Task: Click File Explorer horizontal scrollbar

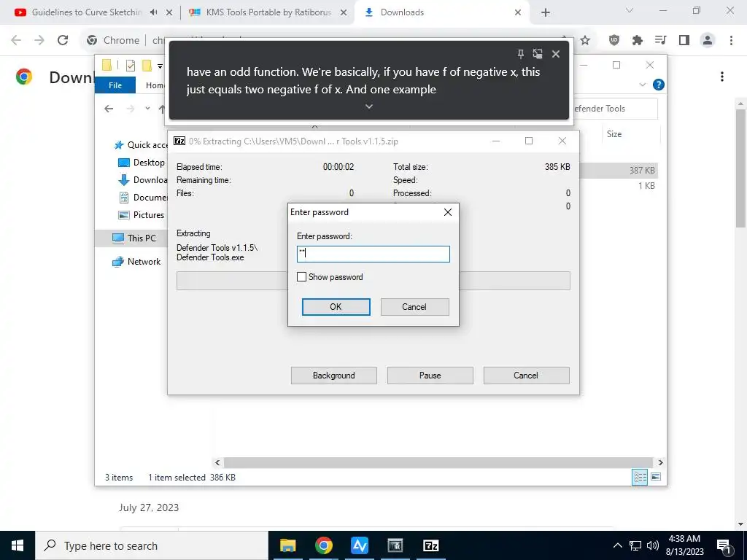Action: (438, 462)
